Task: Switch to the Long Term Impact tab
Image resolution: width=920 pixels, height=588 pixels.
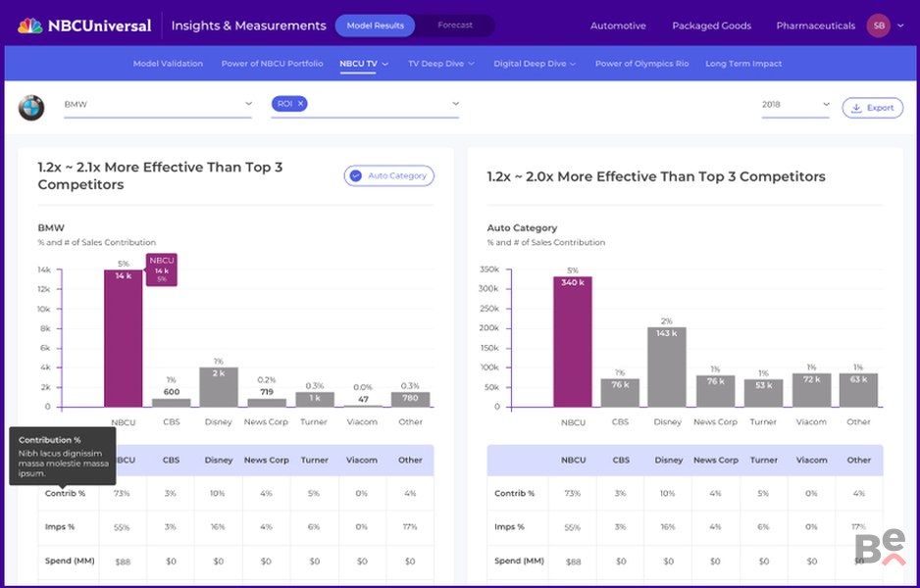Action: (743, 64)
